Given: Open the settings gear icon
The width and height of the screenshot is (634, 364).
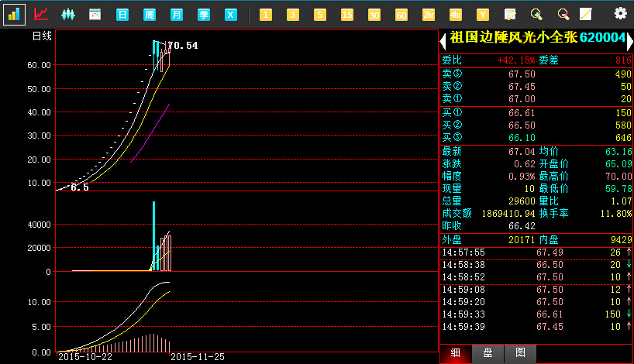Looking at the screenshot, I should click(x=620, y=13).
